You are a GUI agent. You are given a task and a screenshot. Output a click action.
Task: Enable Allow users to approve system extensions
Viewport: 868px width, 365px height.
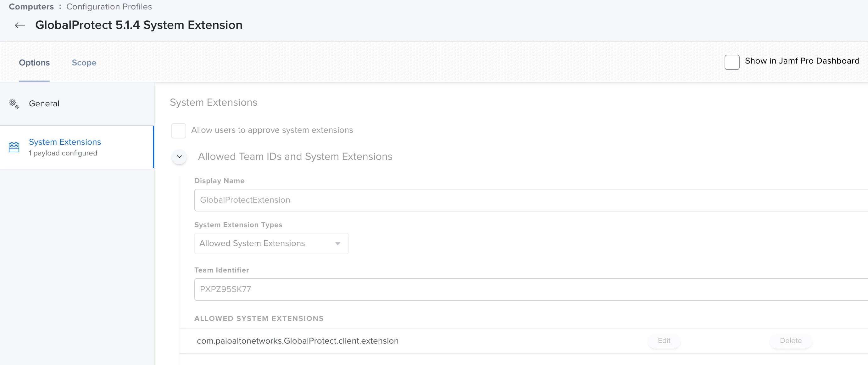tap(178, 131)
